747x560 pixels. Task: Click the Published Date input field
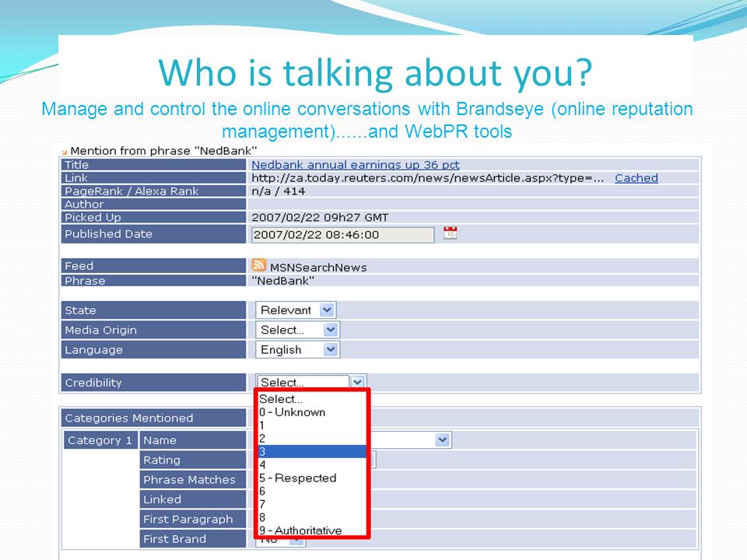(342, 235)
